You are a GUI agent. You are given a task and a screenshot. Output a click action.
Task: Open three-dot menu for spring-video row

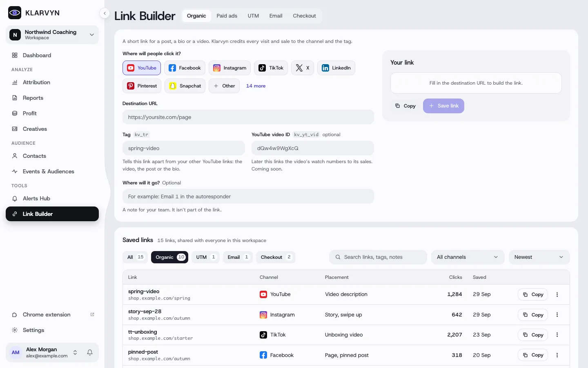coord(557,294)
